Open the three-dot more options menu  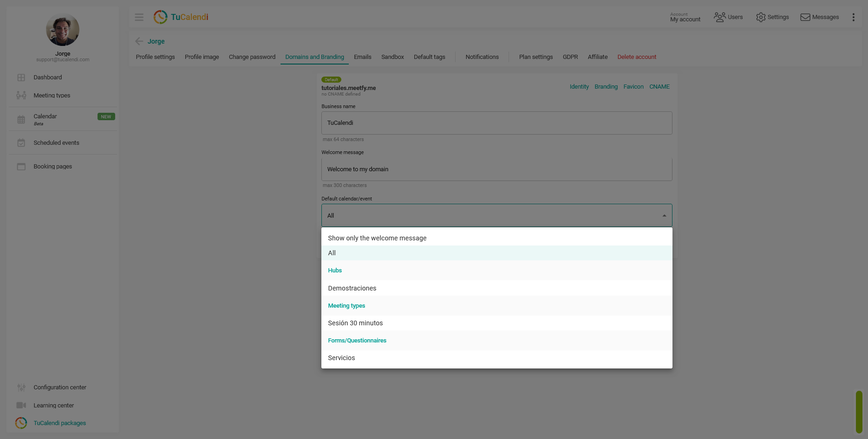(x=853, y=17)
